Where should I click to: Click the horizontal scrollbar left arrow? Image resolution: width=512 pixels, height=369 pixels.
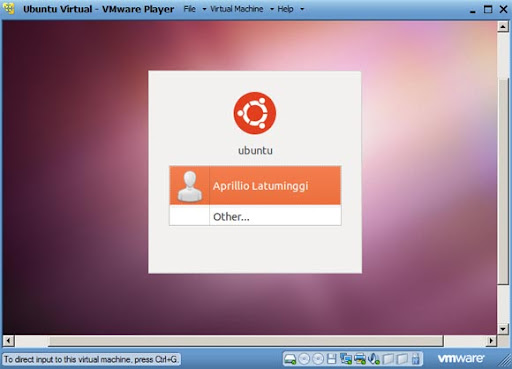click(8, 341)
